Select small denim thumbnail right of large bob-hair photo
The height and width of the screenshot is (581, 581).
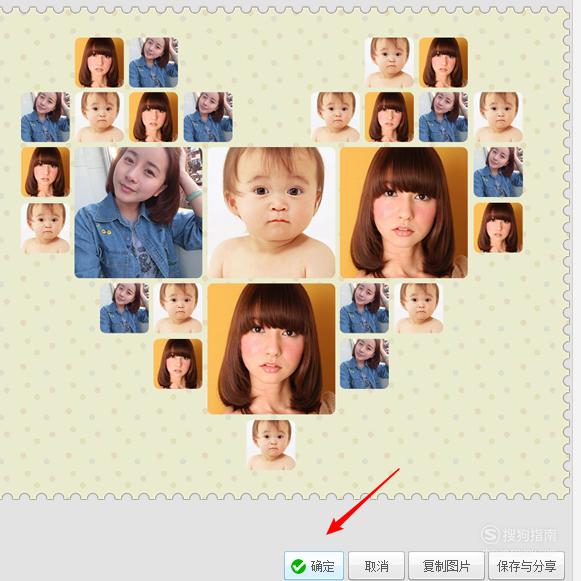click(498, 172)
